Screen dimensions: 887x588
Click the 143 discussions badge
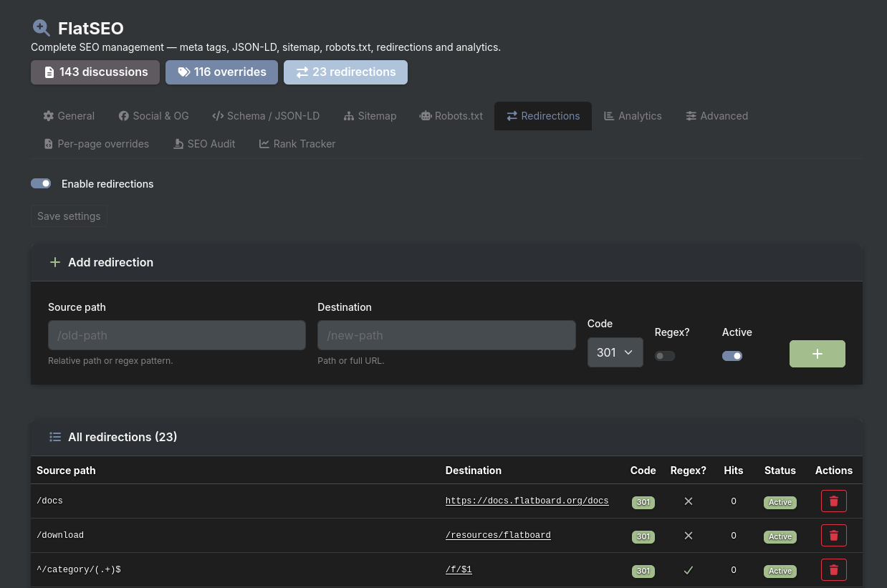(95, 72)
